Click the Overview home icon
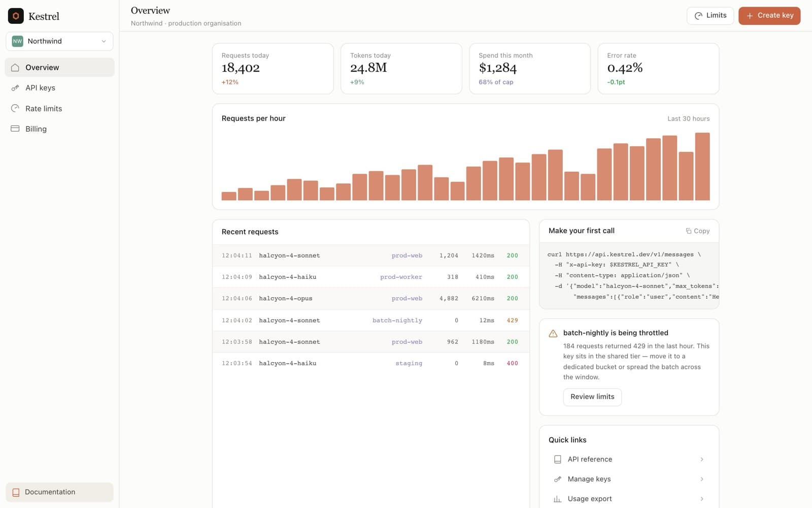Image resolution: width=812 pixels, height=508 pixels. click(x=15, y=68)
